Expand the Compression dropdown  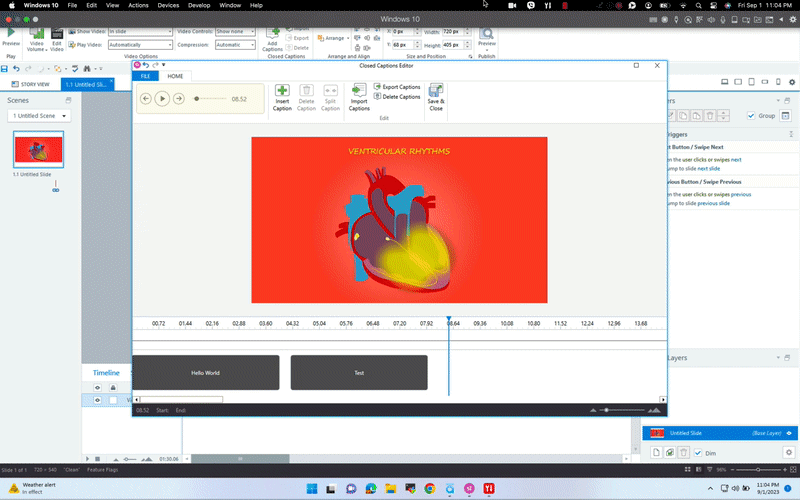pyautogui.click(x=234, y=45)
